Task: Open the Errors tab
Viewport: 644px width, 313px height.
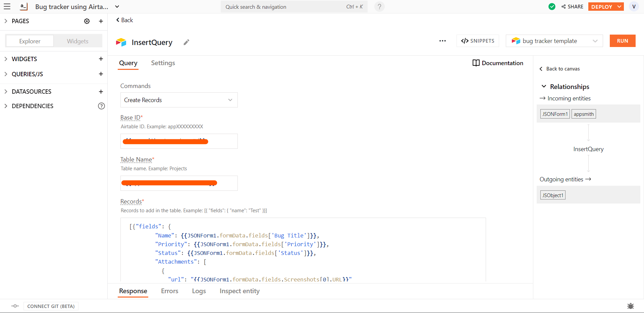Action: pos(169,291)
